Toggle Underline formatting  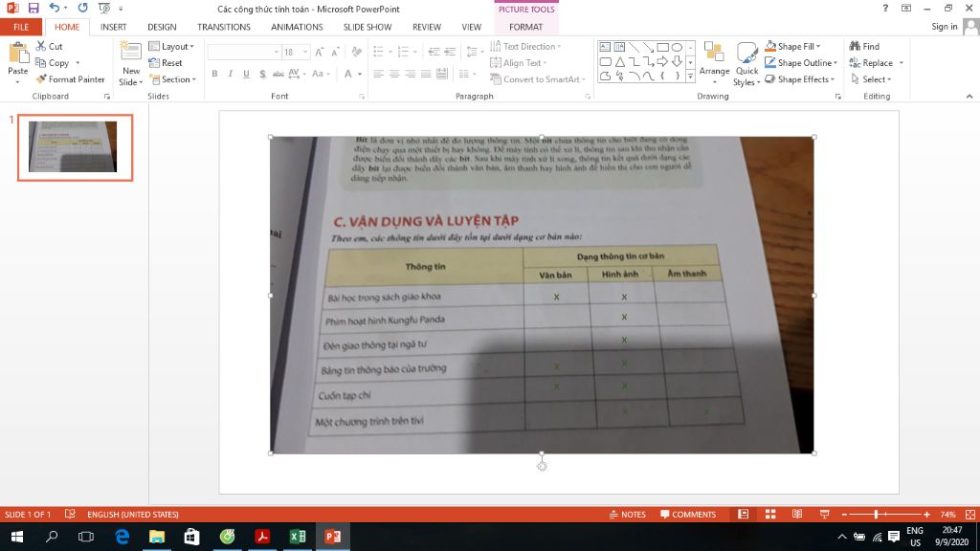point(246,74)
